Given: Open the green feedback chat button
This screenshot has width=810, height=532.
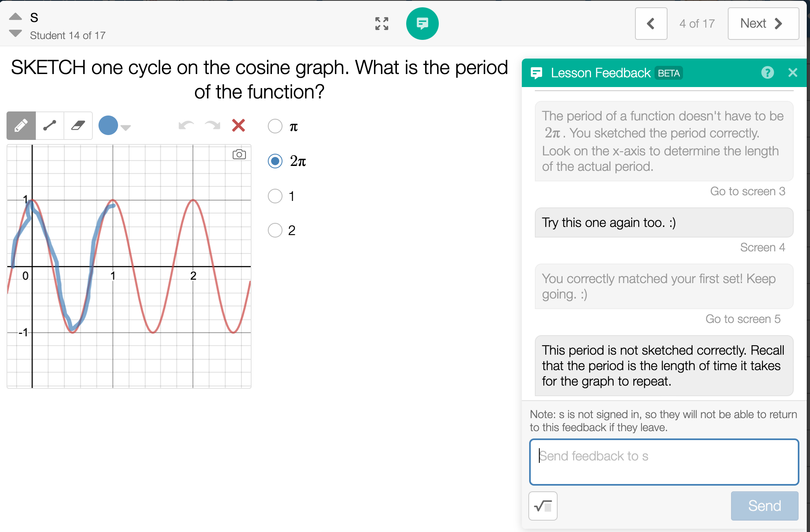Looking at the screenshot, I should (x=422, y=24).
